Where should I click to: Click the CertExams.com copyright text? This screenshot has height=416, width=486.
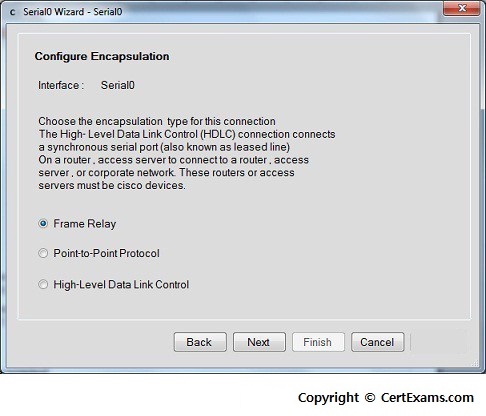(x=386, y=398)
